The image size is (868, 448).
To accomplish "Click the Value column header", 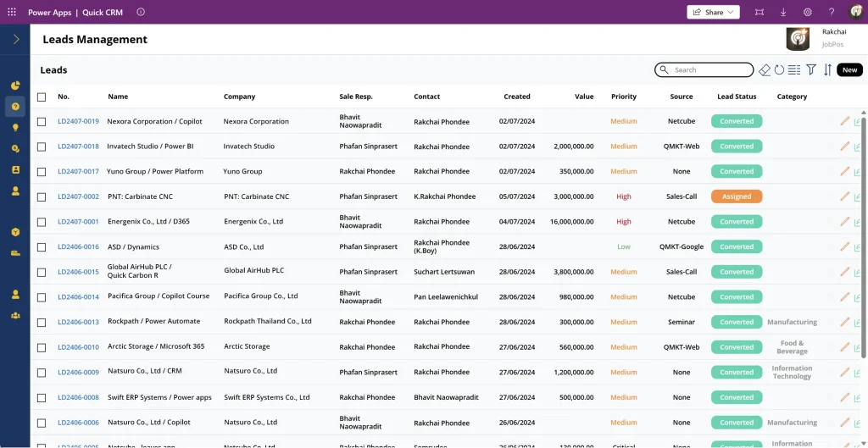I will [584, 97].
